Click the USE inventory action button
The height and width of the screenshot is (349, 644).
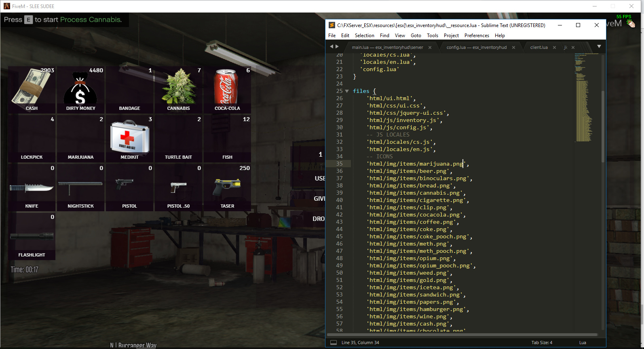(x=319, y=179)
